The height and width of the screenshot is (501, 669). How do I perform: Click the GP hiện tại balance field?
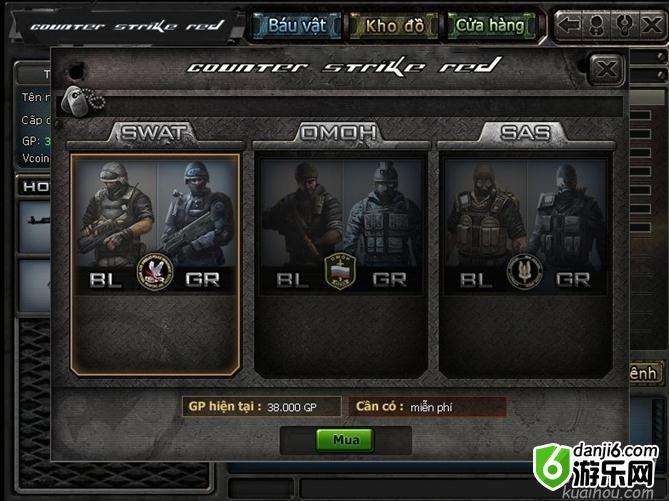262,407
